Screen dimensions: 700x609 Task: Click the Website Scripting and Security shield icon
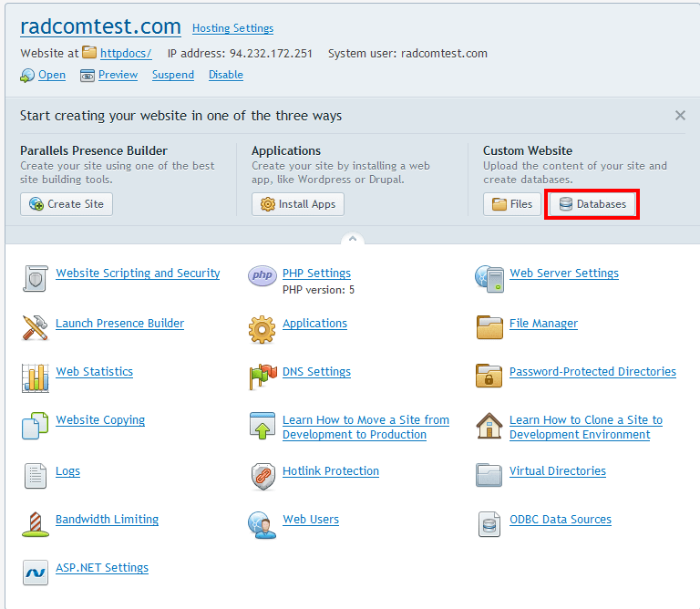pos(35,278)
